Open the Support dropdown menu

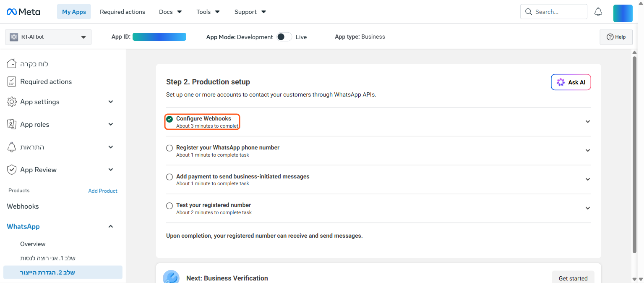tap(250, 12)
